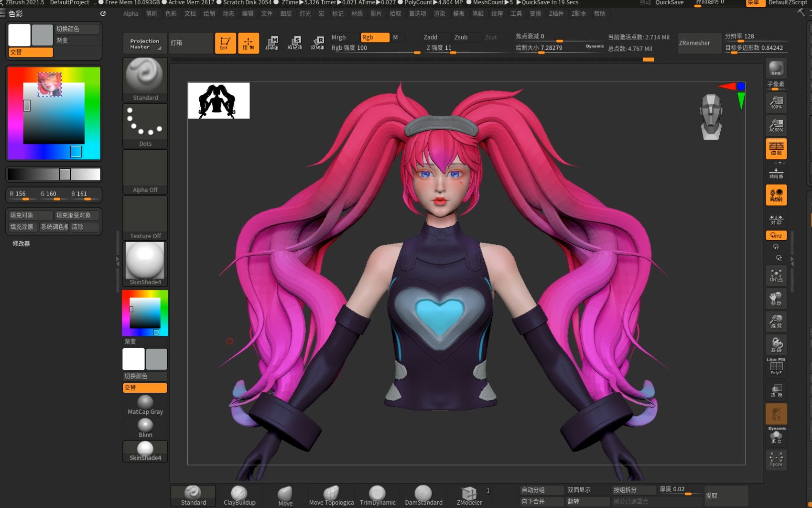Toggle Dynamic solo (孤立) mode
Screen dimensions: 812x508
click(776, 435)
